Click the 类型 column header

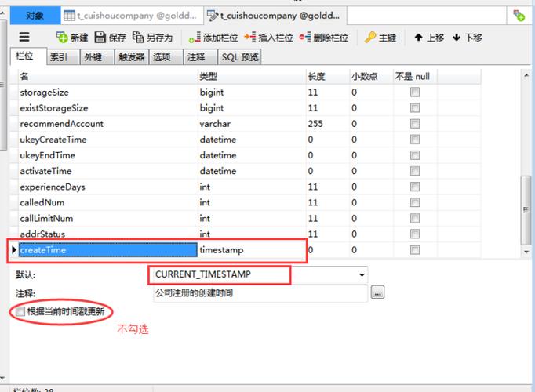tap(252, 76)
